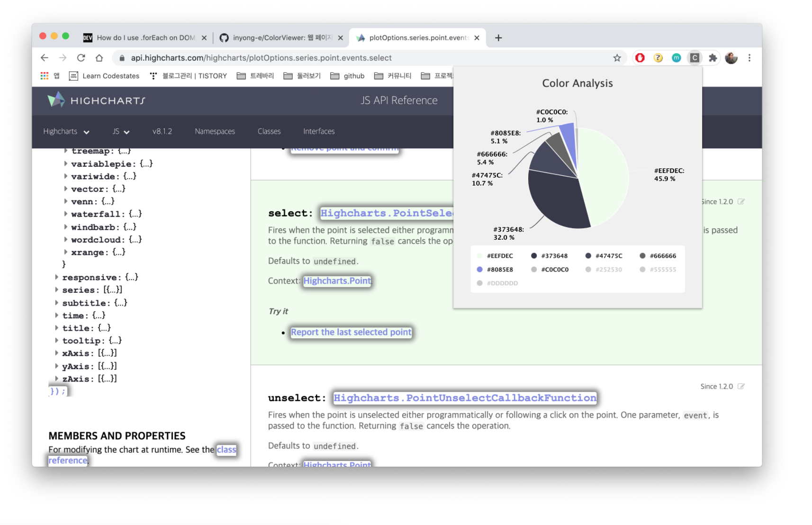The image size is (812, 525).
Task: Open the browser home page icon
Action: pos(99,58)
